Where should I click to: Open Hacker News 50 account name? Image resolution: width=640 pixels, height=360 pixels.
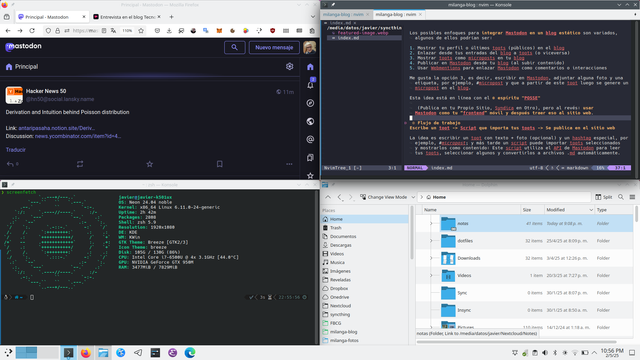coord(46,91)
